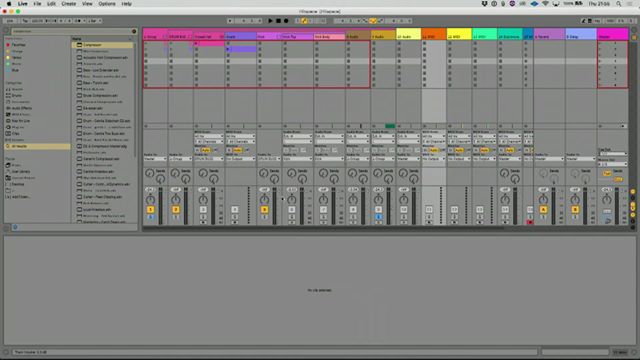This screenshot has width=640, height=360.
Task: Select Bass - Punch preset
Action: click(96, 83)
